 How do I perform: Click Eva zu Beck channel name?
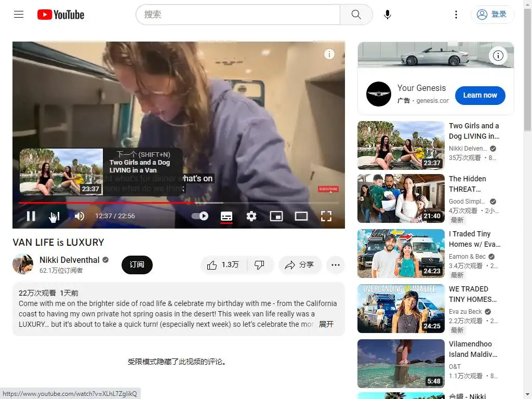[465, 312]
